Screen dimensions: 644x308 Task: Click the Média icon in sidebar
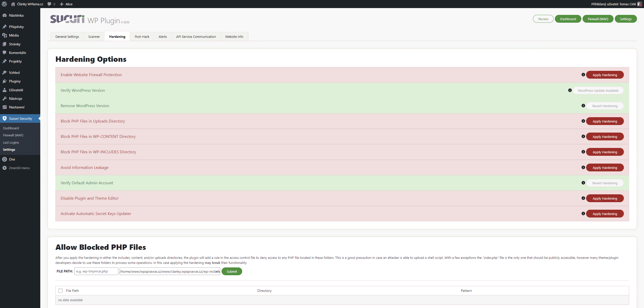(x=5, y=35)
